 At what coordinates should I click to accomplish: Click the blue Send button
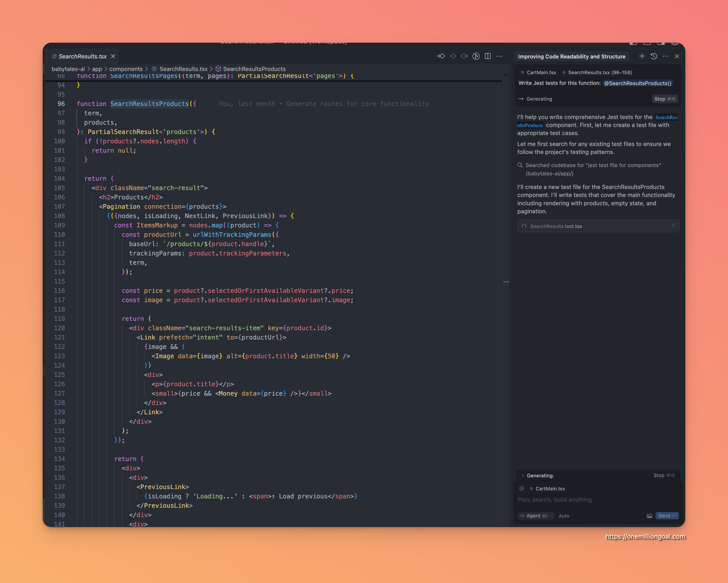pos(667,516)
